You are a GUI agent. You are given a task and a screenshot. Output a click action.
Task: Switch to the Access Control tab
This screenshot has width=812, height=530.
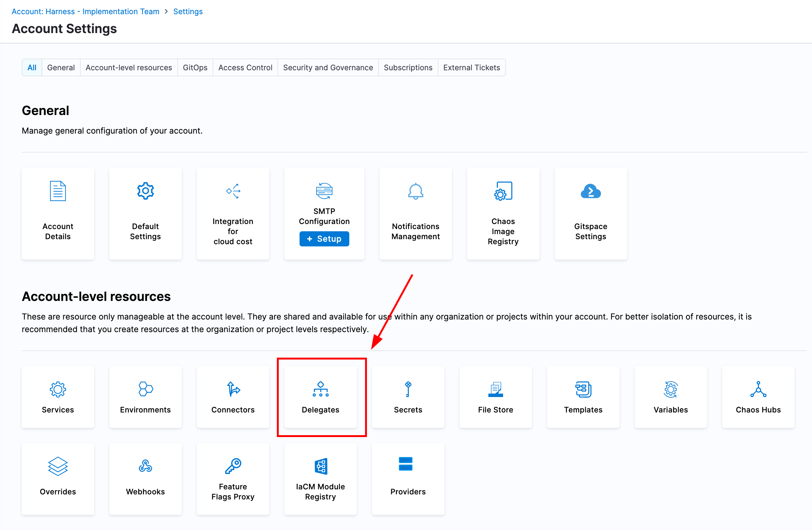pos(245,67)
